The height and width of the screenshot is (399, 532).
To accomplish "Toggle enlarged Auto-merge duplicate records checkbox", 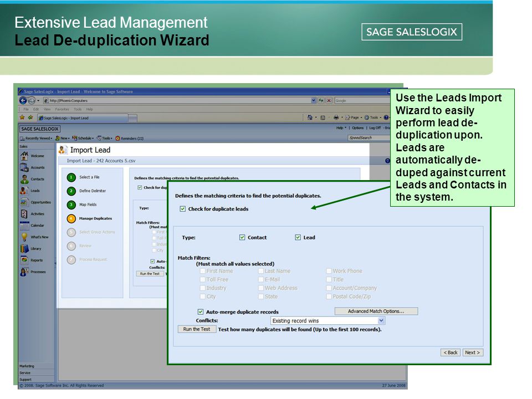I will coord(201,312).
